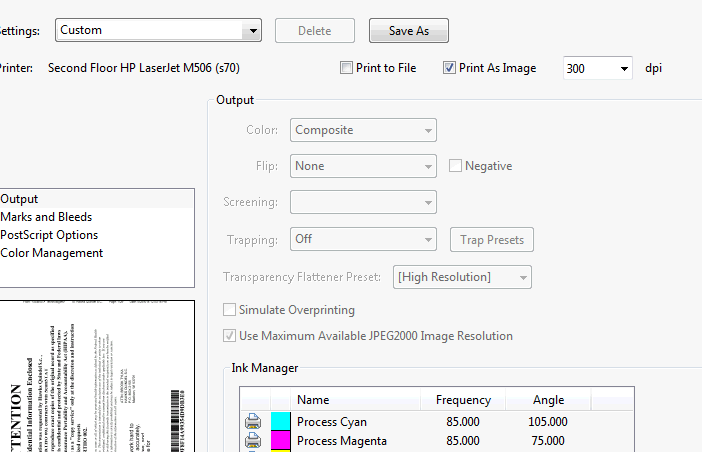The height and width of the screenshot is (452, 702).
Task: Click the printer icon beside Process Cyan
Action: pyautogui.click(x=253, y=422)
